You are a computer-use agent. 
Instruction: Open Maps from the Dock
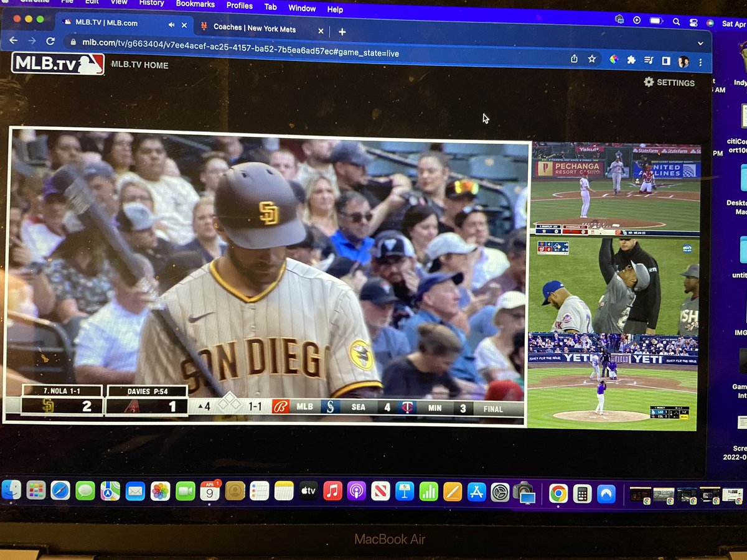[110, 491]
